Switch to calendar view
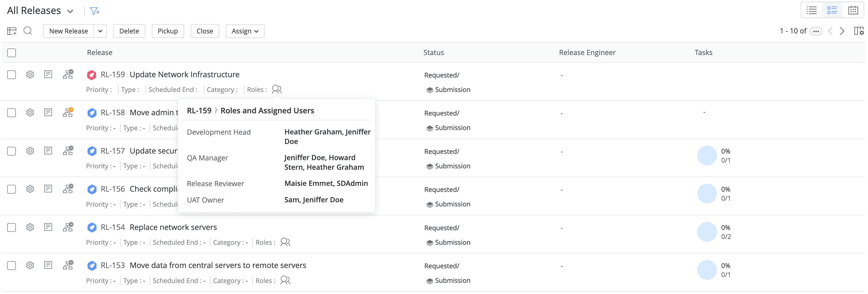 (853, 10)
